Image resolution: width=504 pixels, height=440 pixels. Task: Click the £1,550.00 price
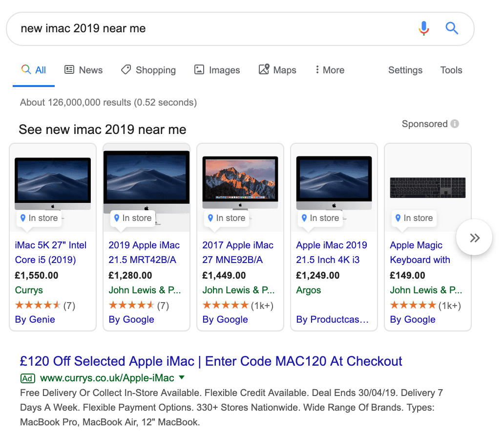click(37, 276)
